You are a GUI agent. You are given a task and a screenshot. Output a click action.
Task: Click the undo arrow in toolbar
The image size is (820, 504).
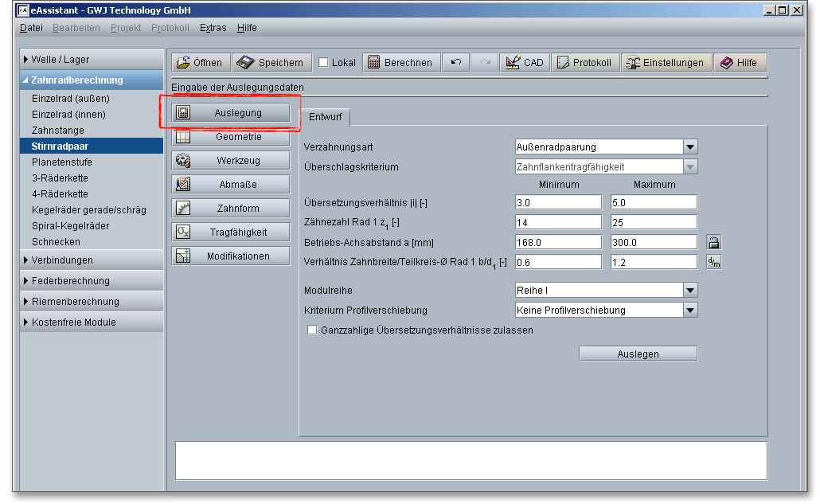pos(456,63)
